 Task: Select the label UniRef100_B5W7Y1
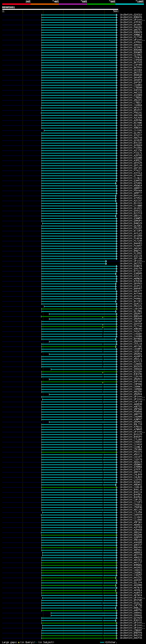pos(131,251)
